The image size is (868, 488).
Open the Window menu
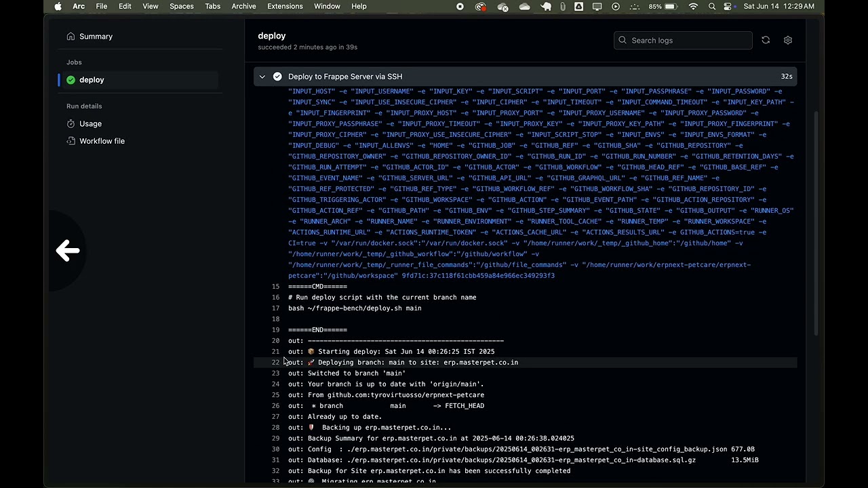[327, 6]
